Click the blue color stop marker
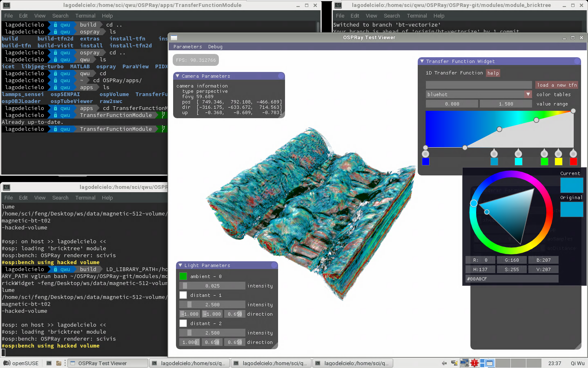The height and width of the screenshot is (368, 588). pos(425,154)
